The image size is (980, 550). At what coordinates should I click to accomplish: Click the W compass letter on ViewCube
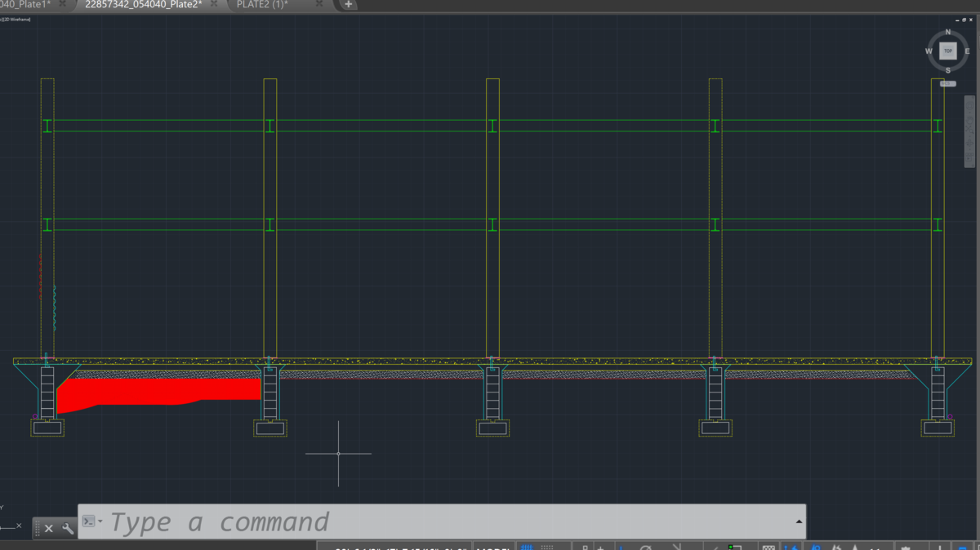pos(929,51)
